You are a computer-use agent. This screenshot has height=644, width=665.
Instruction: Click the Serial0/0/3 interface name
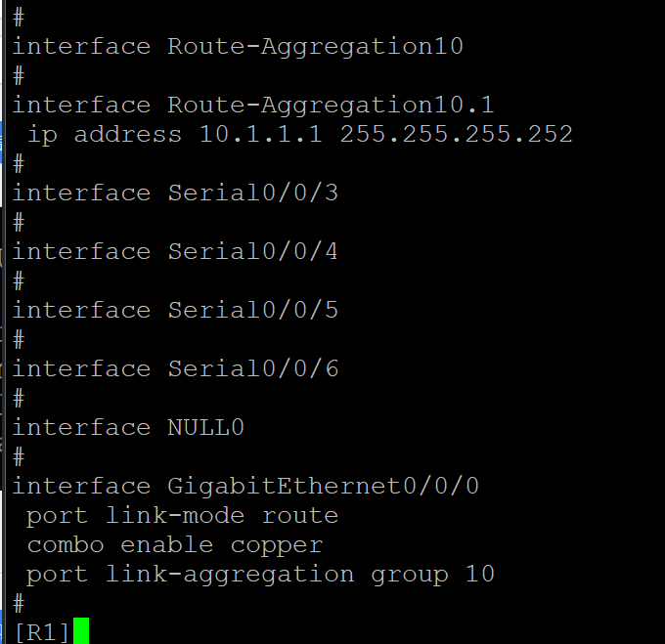pos(252,193)
